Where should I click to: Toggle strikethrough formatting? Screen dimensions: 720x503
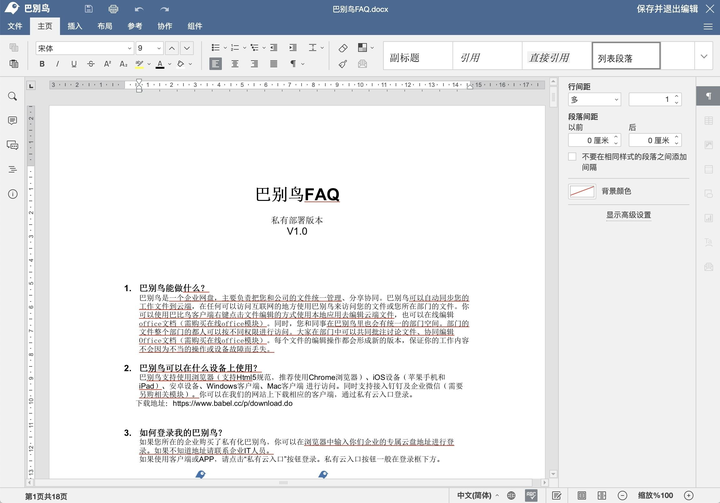tap(91, 64)
